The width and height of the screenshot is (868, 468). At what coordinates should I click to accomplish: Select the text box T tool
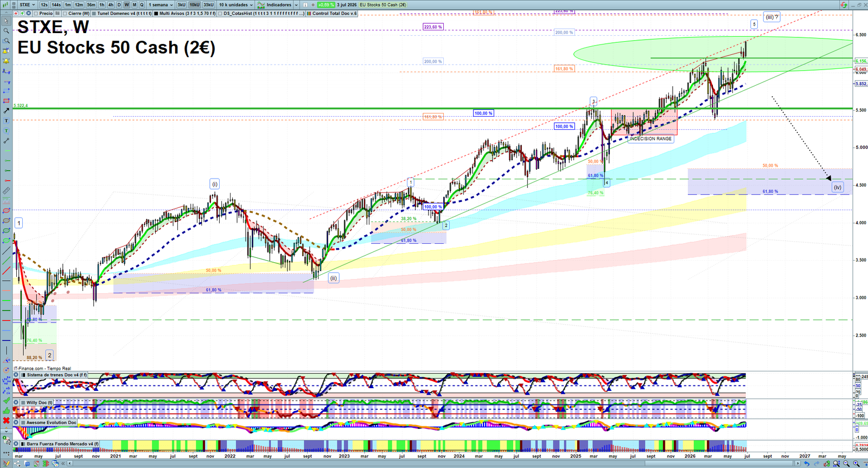point(6,121)
